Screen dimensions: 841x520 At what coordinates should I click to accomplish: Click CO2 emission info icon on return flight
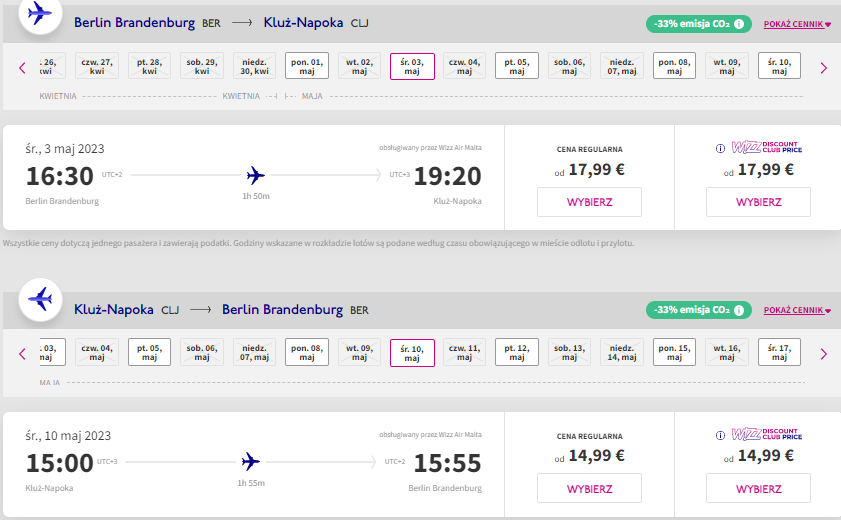click(739, 310)
